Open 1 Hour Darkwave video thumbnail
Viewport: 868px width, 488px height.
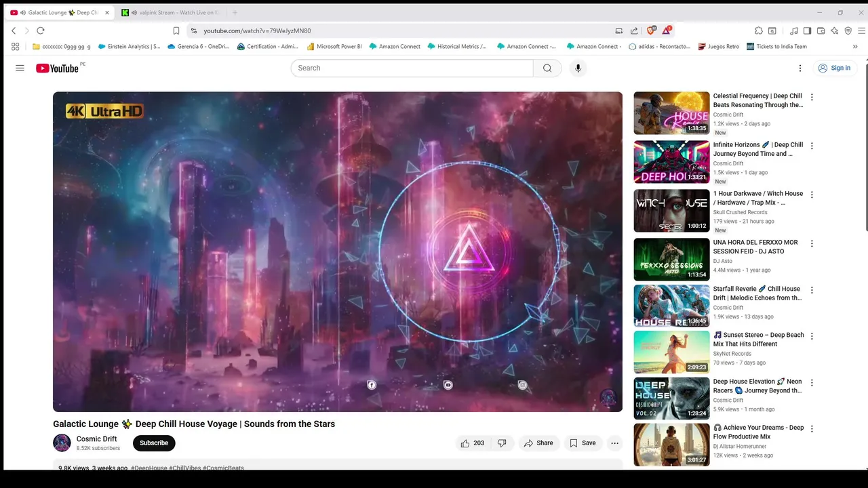(x=671, y=211)
